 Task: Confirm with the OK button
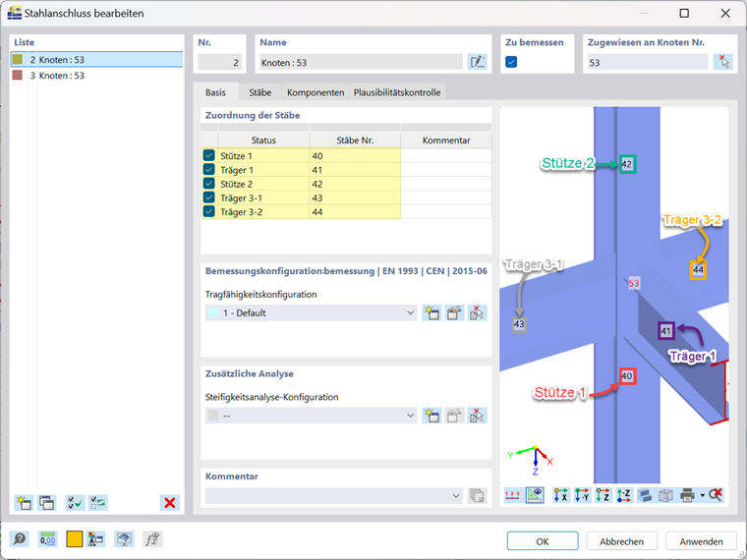pyautogui.click(x=543, y=541)
